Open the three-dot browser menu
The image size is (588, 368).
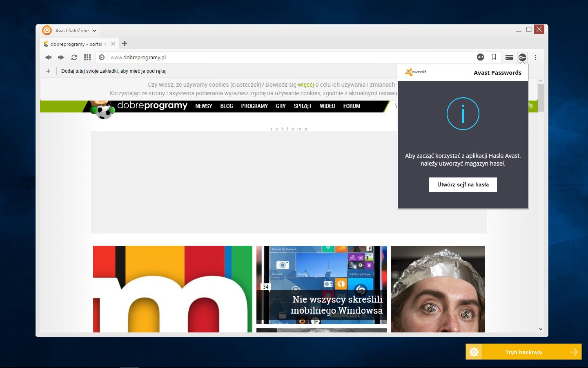point(535,57)
